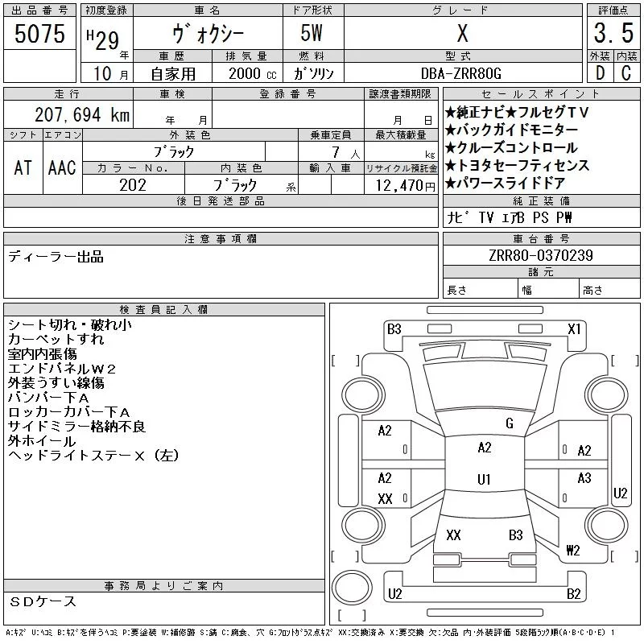Click the exterior grade D box
Viewport: 644px width, 644px height.
click(601, 72)
